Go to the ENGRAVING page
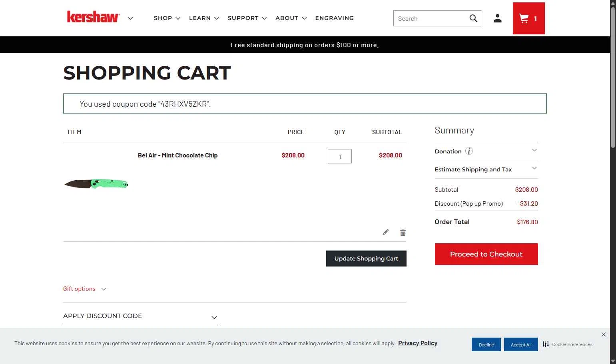 pyautogui.click(x=335, y=18)
